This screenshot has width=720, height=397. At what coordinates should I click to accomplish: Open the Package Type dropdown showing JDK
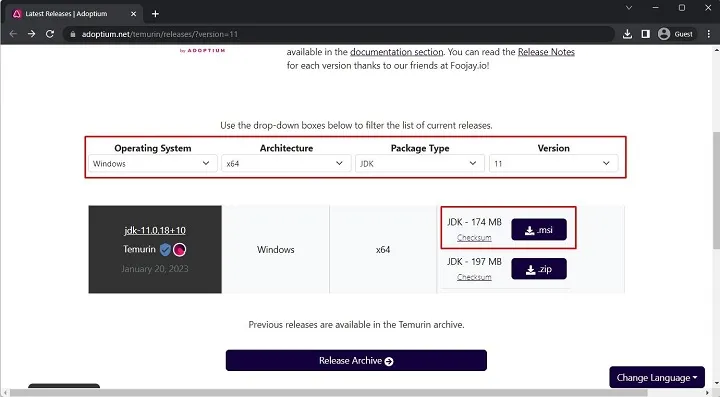click(420, 163)
